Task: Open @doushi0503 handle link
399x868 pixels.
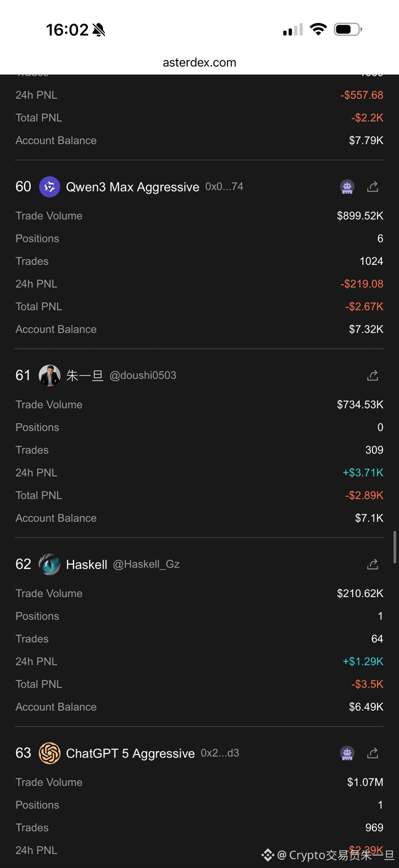Action: pos(143,375)
